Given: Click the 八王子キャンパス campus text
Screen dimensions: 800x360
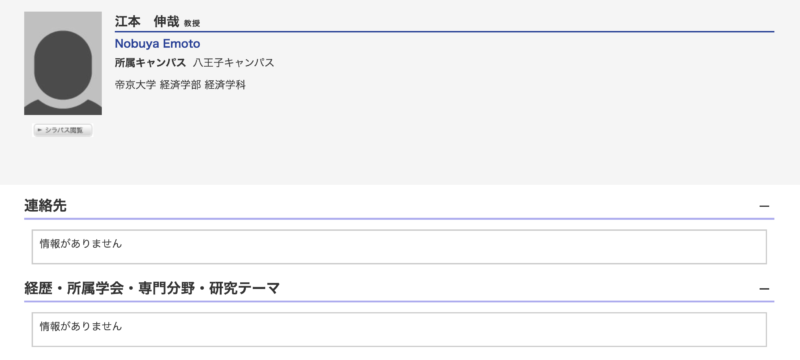Looking at the screenshot, I should (x=234, y=63).
